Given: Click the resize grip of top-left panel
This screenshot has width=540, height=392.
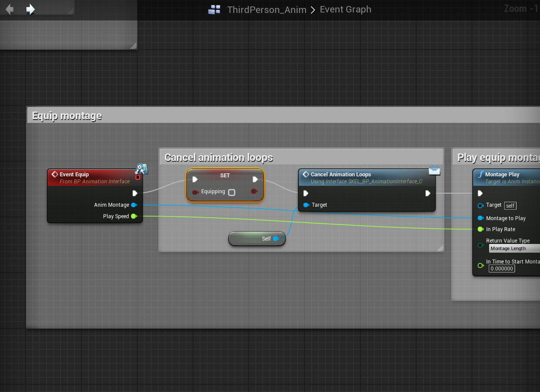Looking at the screenshot, I should 133,46.
